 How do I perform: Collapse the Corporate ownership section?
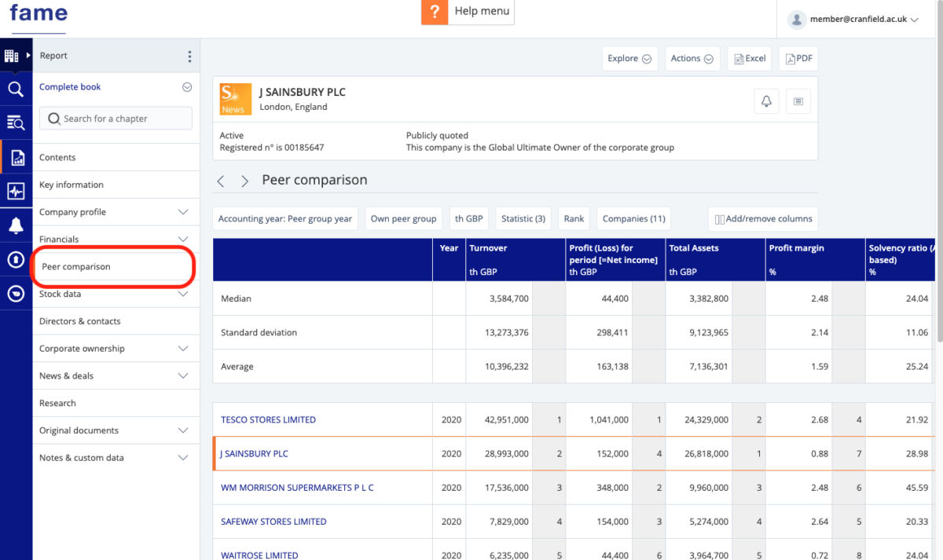[116, 348]
